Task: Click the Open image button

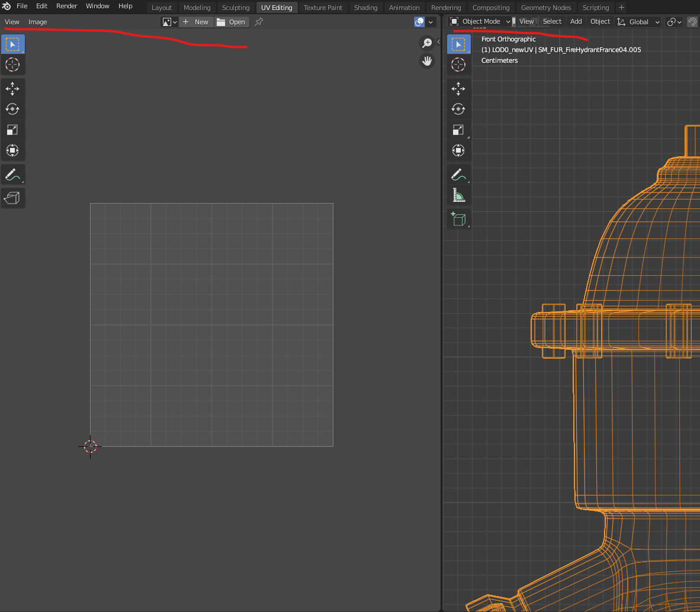Action: point(231,22)
